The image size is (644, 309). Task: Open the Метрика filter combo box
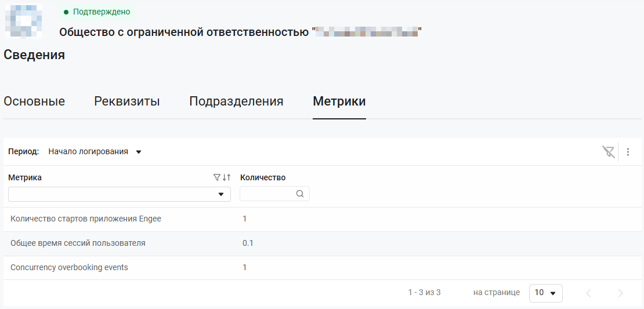pos(120,194)
